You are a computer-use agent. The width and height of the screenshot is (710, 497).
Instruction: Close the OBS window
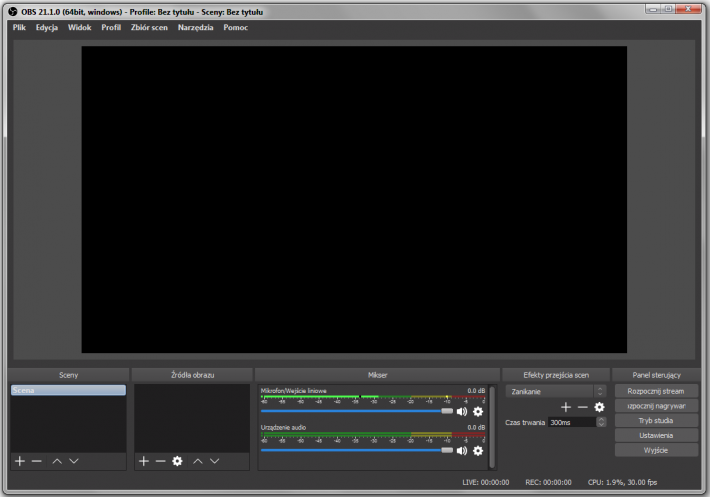[688, 9]
